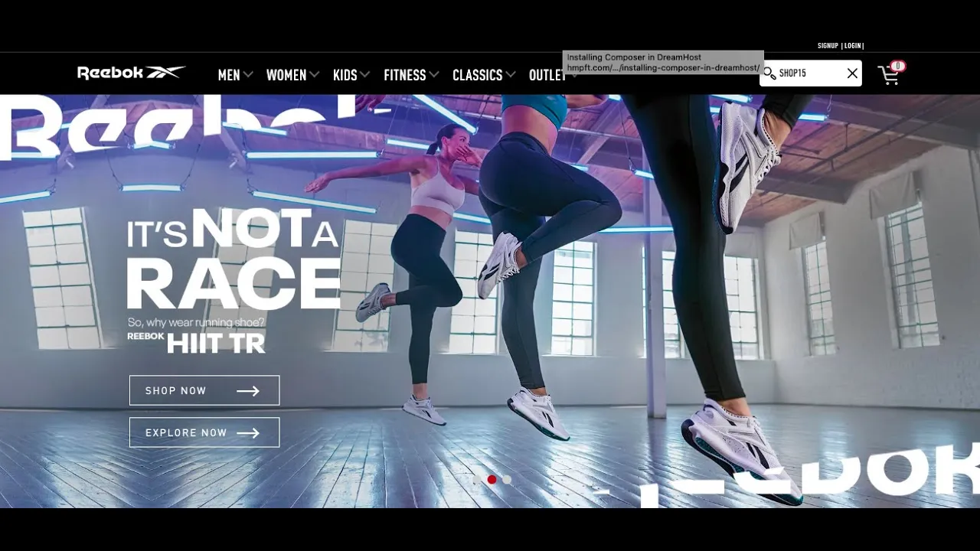Viewport: 980px width, 551px height.
Task: Clear search text with the X icon
Action: point(852,73)
